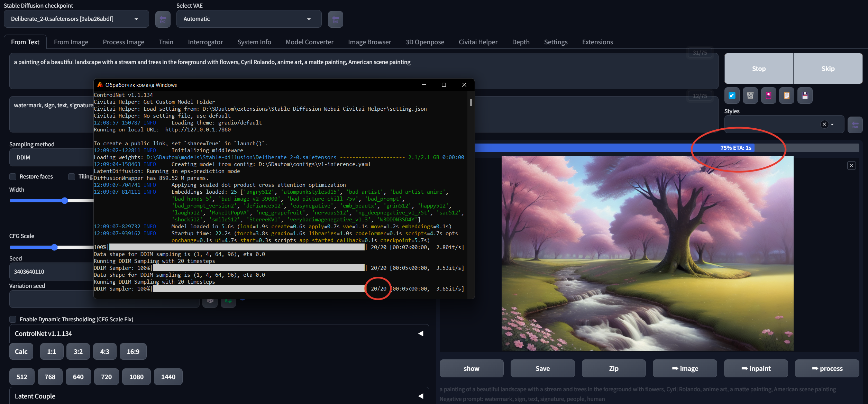The height and width of the screenshot is (404, 868).
Task: Enable the Tiling checkbox
Action: coord(72,177)
